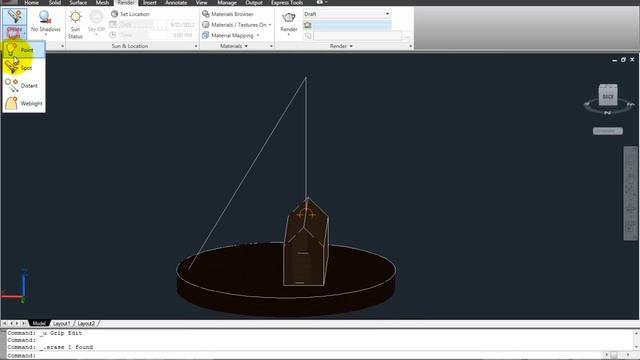Click the Point light bulb icon
The width and height of the screenshot is (640, 360).
point(11,49)
